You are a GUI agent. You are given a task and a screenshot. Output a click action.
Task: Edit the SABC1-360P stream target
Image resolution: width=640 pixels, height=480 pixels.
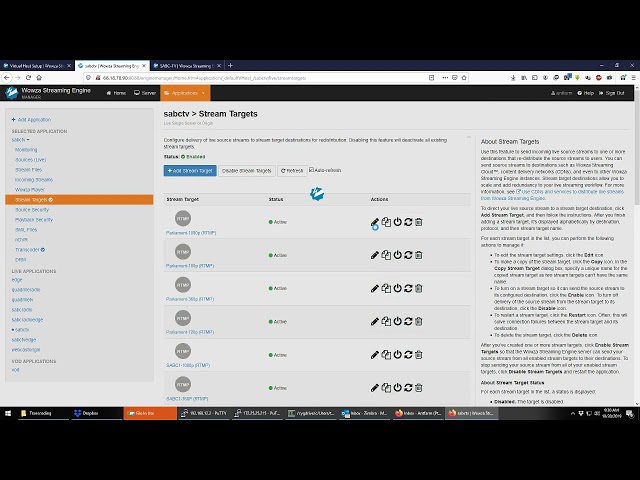pyautogui.click(x=375, y=388)
